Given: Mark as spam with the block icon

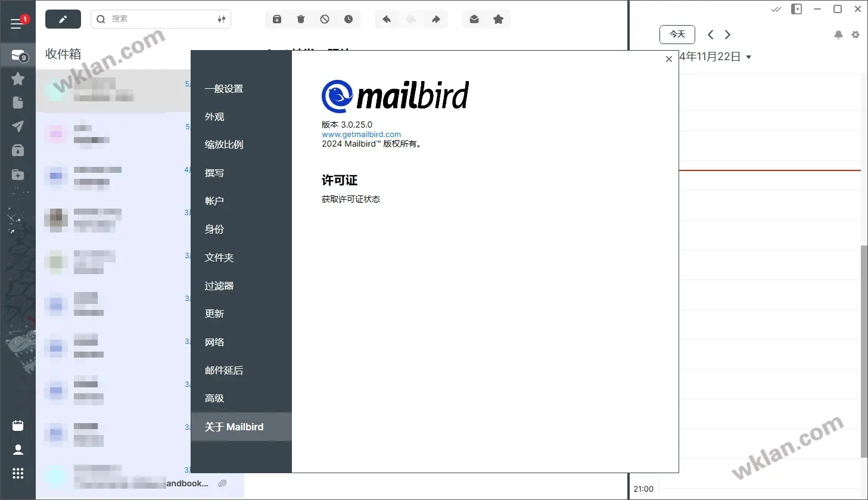Looking at the screenshot, I should [325, 19].
